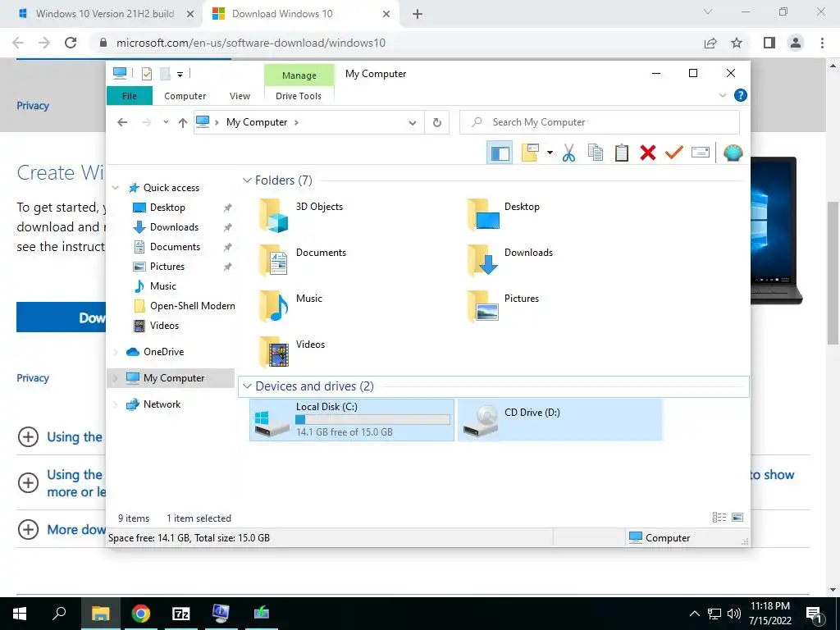840x630 pixels.
Task: Refresh the My Computer view
Action: pos(437,123)
